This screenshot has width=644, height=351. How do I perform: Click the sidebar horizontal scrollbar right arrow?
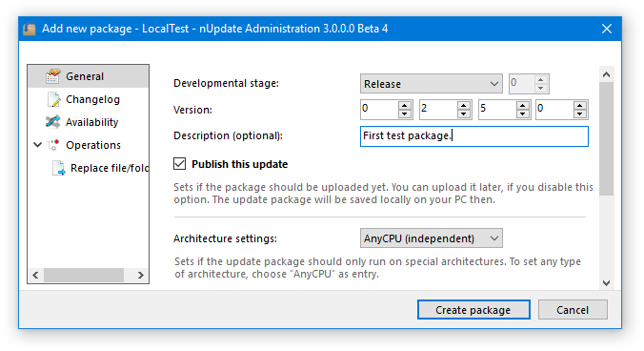tap(140, 275)
